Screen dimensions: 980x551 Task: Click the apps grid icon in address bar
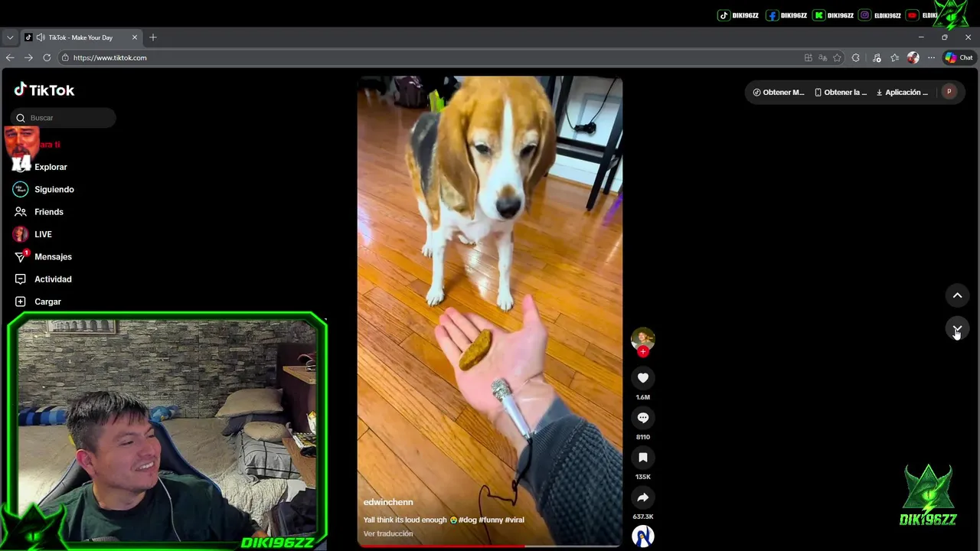(x=808, y=57)
